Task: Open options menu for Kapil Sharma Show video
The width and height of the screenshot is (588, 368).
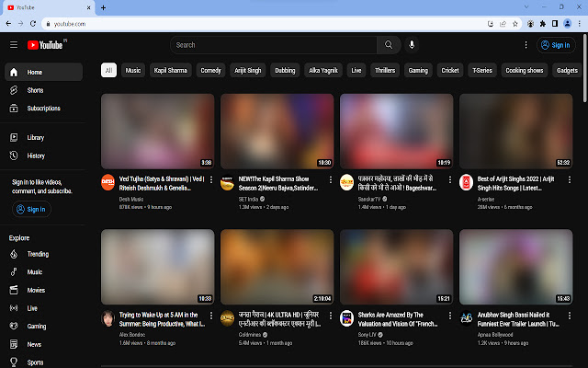Action: click(x=331, y=180)
